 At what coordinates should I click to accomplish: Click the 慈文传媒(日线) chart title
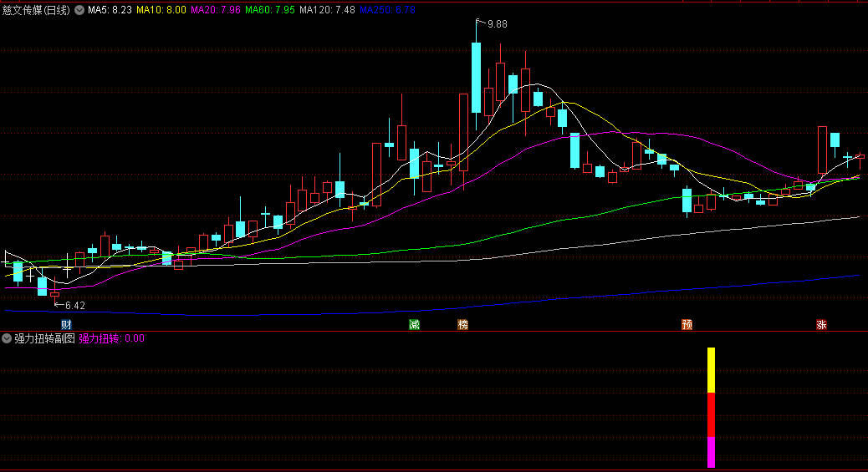(37, 10)
